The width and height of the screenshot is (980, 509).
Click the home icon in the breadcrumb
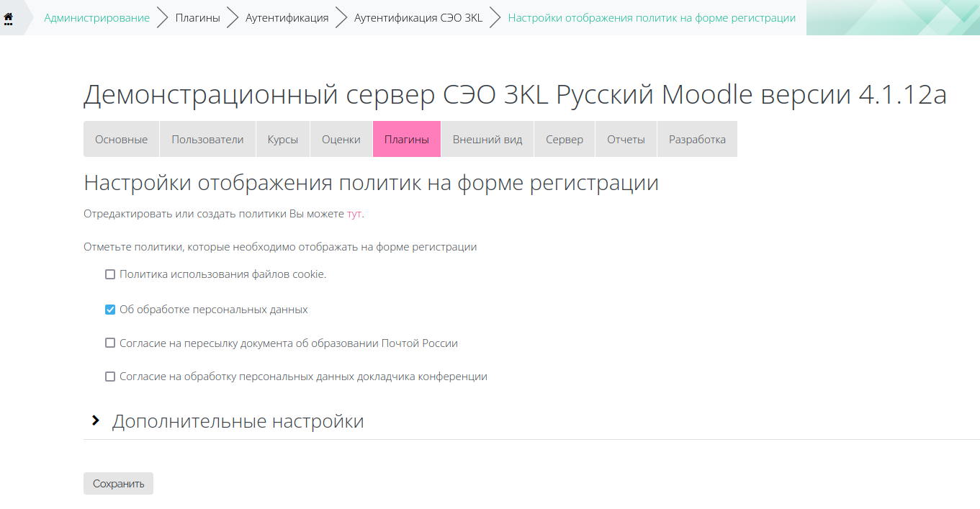click(9, 18)
